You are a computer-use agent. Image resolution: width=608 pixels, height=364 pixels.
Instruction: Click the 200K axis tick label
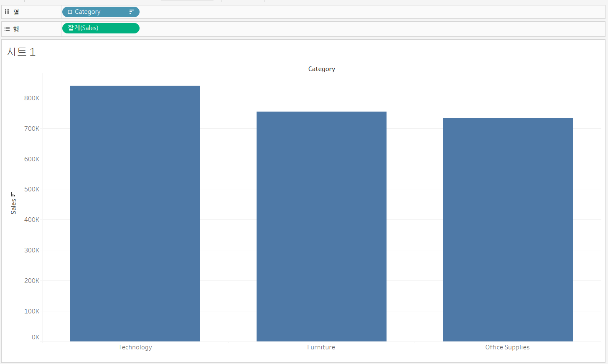[x=32, y=281]
